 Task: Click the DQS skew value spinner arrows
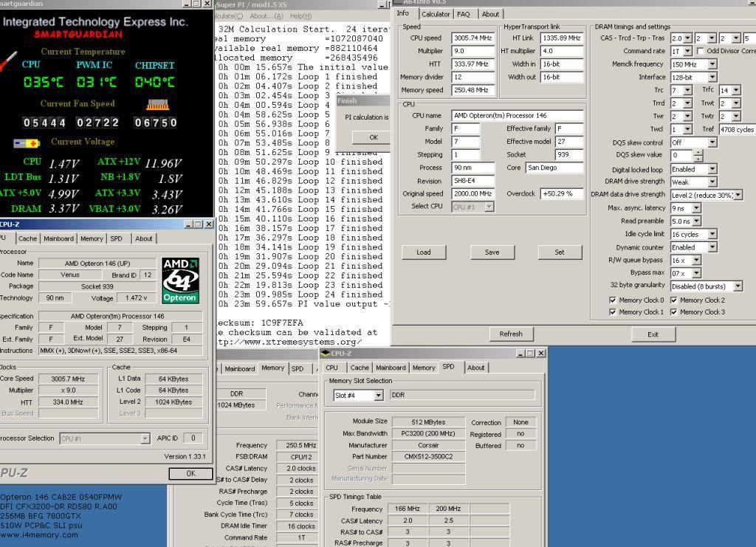[698, 155]
